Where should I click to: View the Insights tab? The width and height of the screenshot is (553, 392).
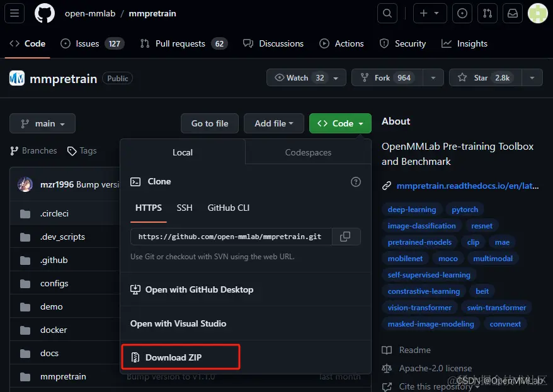pos(464,43)
